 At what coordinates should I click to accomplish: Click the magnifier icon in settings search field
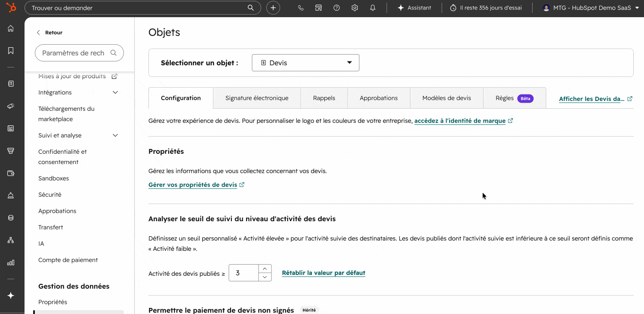tap(114, 53)
